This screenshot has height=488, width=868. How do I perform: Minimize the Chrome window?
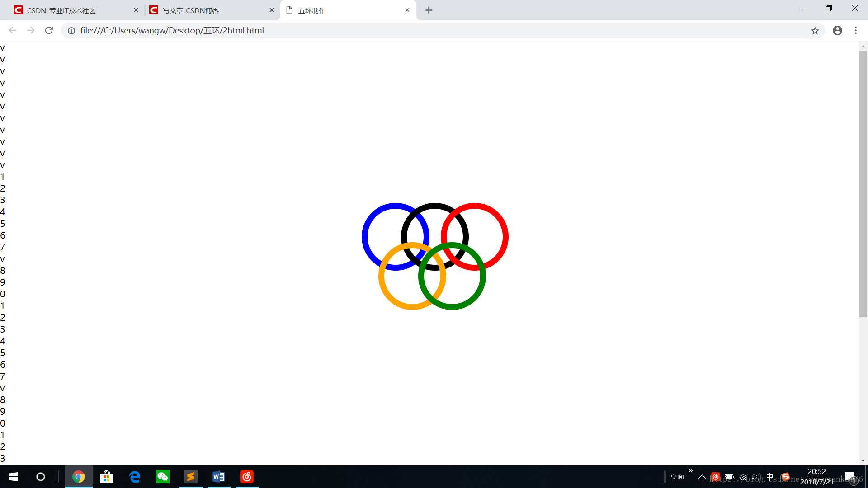click(803, 8)
